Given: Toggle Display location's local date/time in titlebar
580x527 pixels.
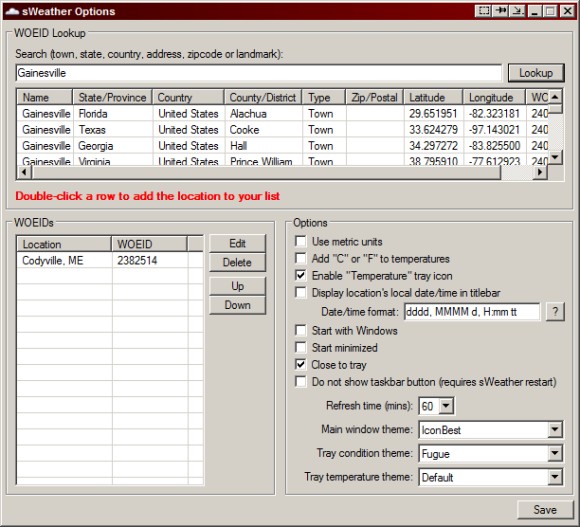Looking at the screenshot, I should pos(301,292).
